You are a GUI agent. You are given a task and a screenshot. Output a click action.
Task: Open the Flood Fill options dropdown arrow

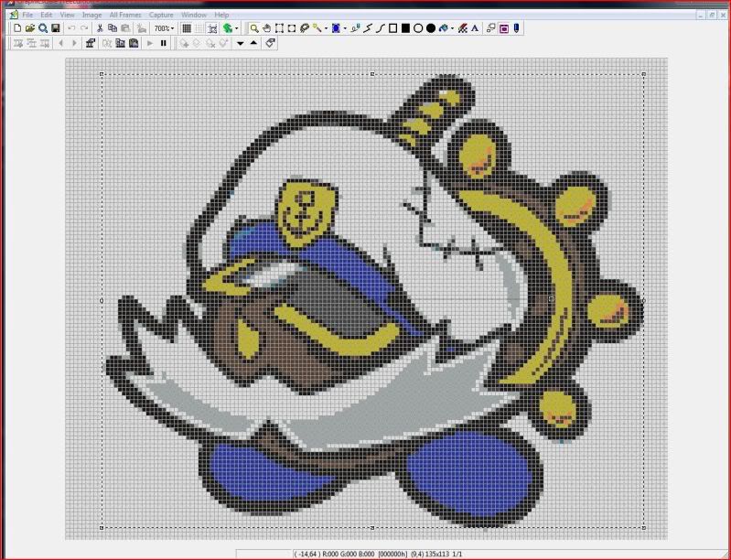[x=452, y=28]
